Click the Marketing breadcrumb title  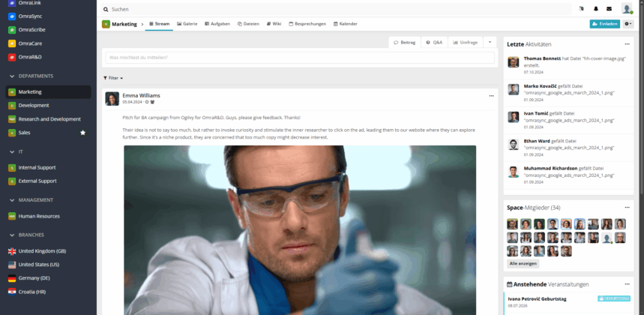point(124,24)
